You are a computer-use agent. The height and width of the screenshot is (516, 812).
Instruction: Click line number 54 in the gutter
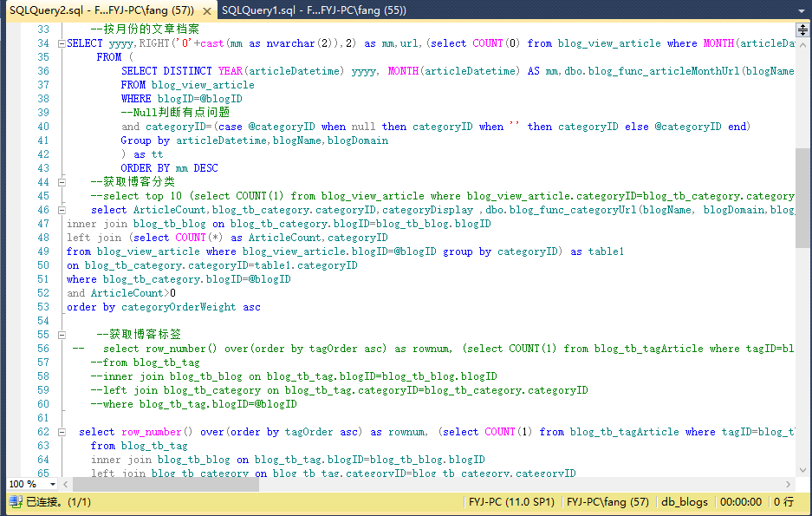click(x=43, y=321)
